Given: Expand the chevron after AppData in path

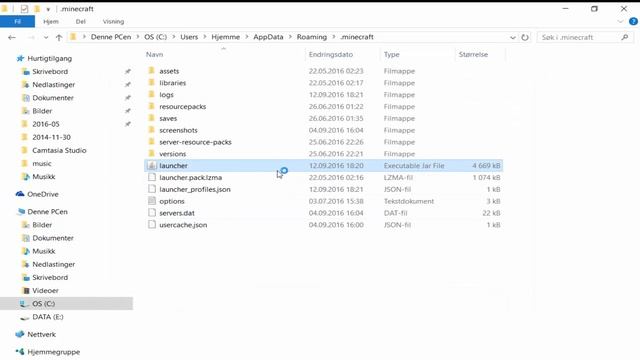Looking at the screenshot, I should 290,37.
